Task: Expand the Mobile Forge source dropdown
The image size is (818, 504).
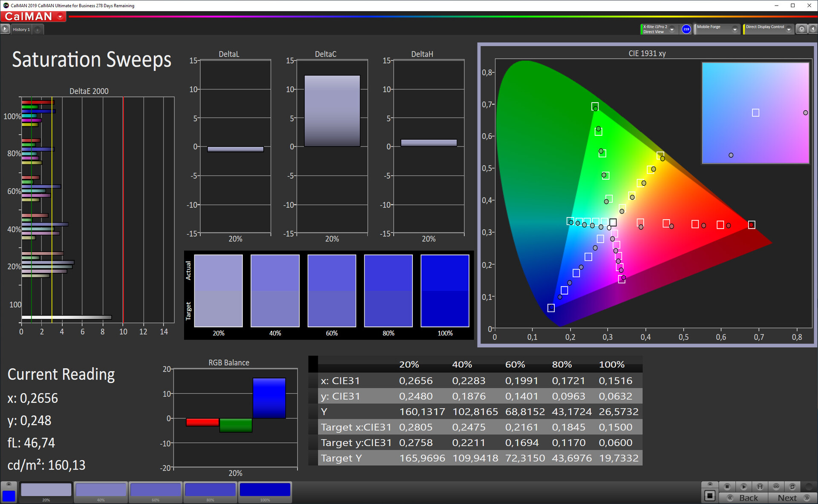Action: [x=734, y=29]
